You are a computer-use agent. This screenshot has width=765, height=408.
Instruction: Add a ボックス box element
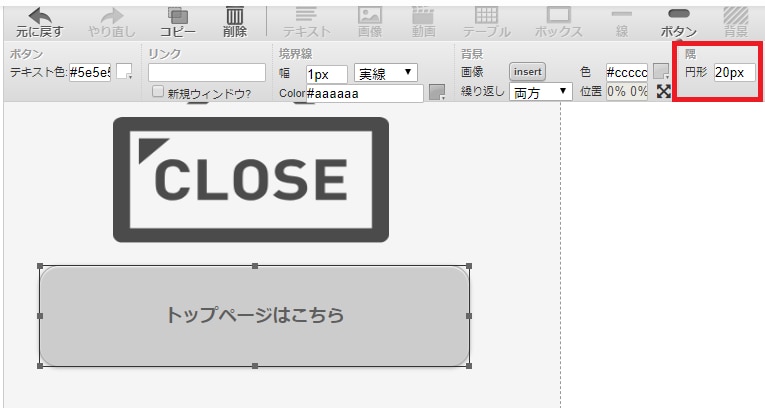(x=559, y=23)
